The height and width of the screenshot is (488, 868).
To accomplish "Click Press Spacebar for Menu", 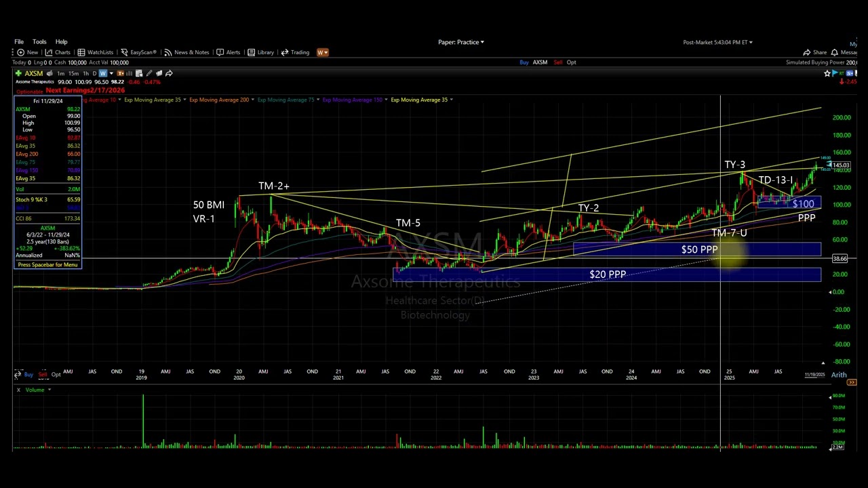I will point(47,264).
